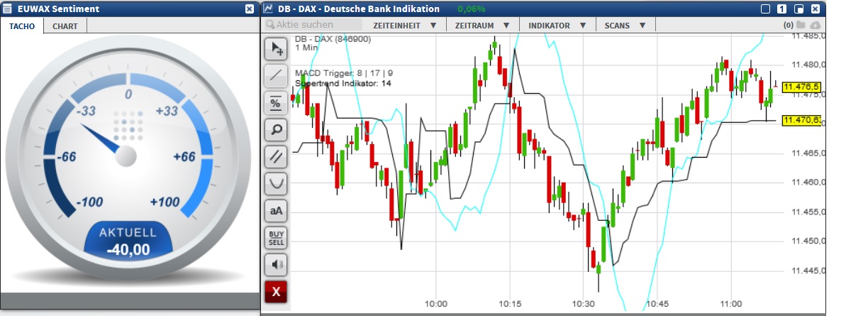Click the 10:30 time axis label
868x316 pixels.
[584, 304]
